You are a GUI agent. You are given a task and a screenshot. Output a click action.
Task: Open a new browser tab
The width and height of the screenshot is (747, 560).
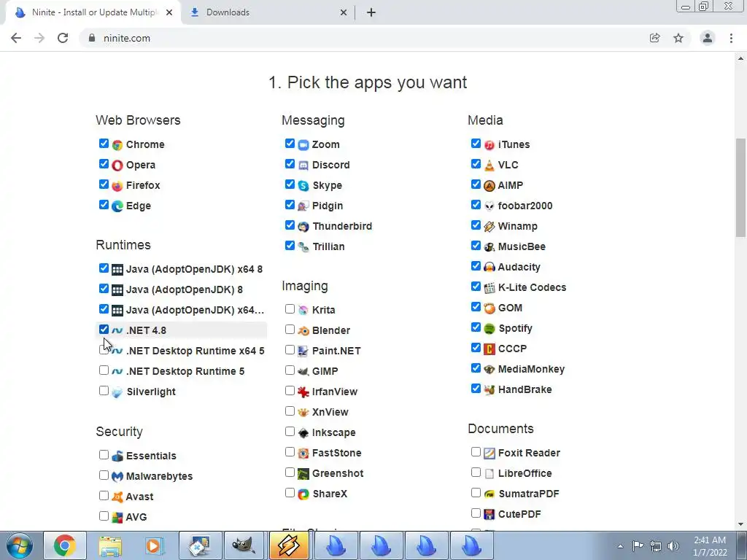(371, 13)
